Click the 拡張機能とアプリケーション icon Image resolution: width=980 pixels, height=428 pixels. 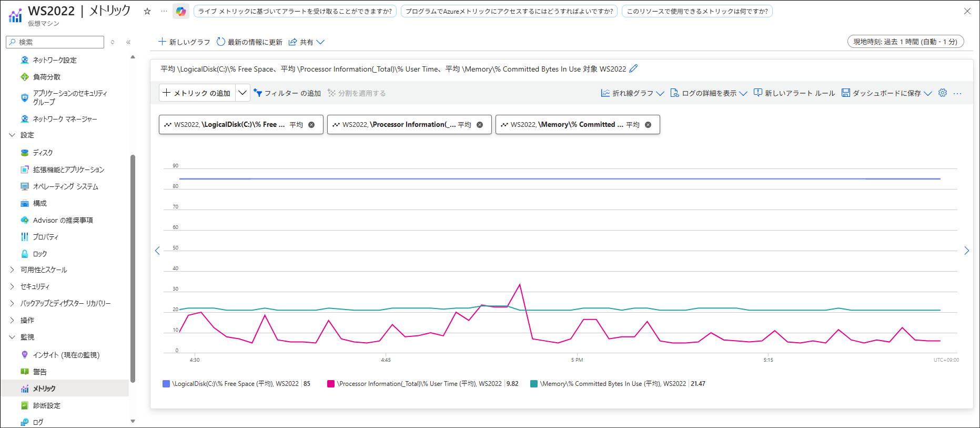(25, 170)
